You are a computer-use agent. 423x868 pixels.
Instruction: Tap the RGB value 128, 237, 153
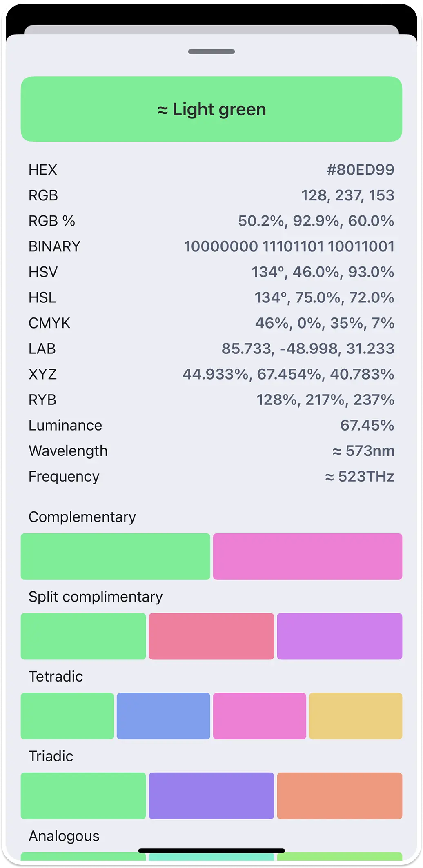point(347,195)
